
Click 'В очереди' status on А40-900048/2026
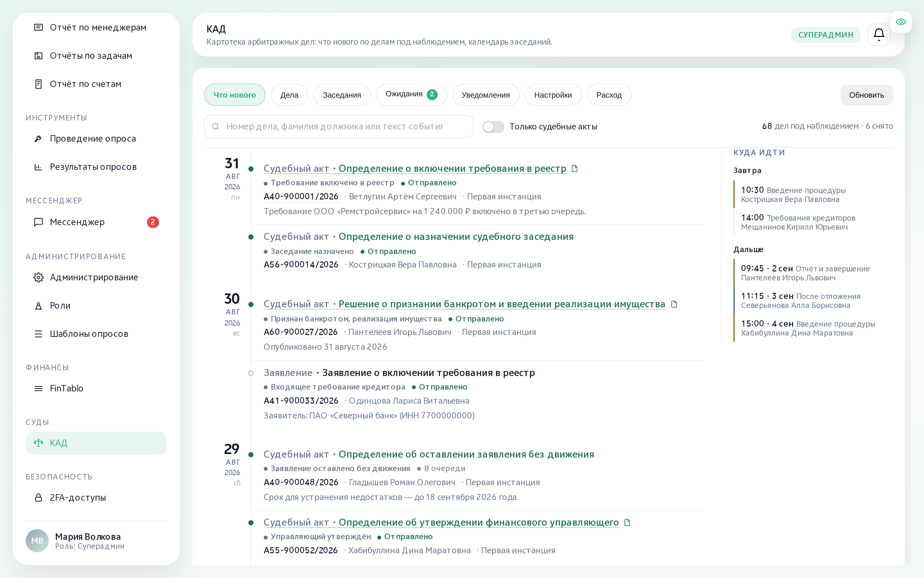tap(441, 469)
